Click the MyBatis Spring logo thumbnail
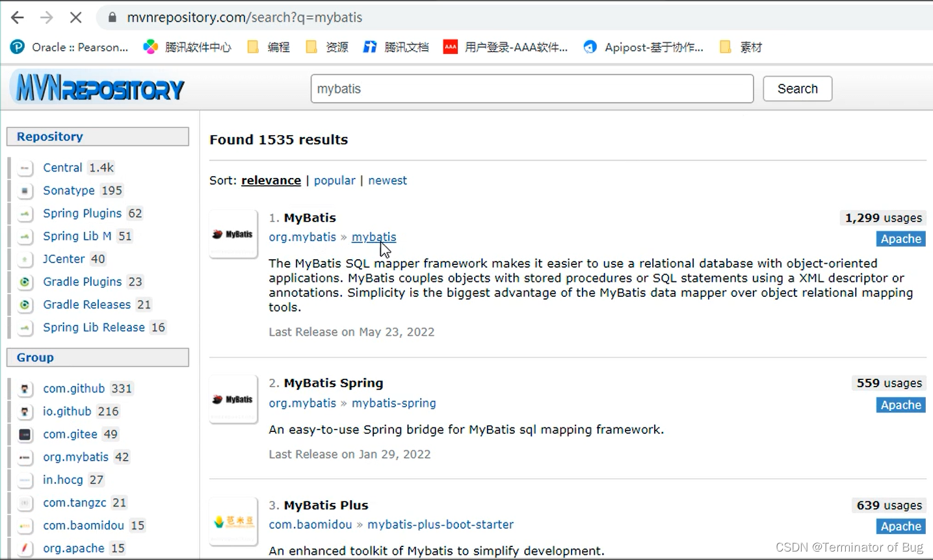 (233, 400)
